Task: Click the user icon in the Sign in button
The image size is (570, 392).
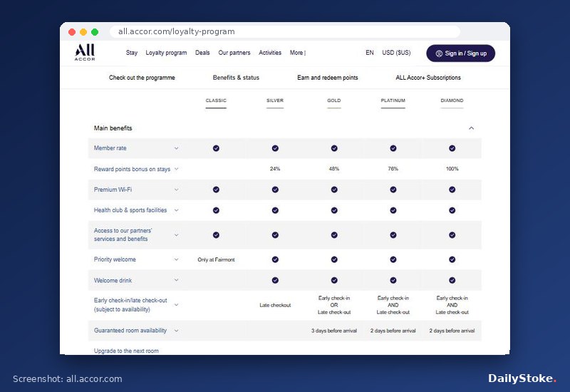Action: [x=439, y=53]
